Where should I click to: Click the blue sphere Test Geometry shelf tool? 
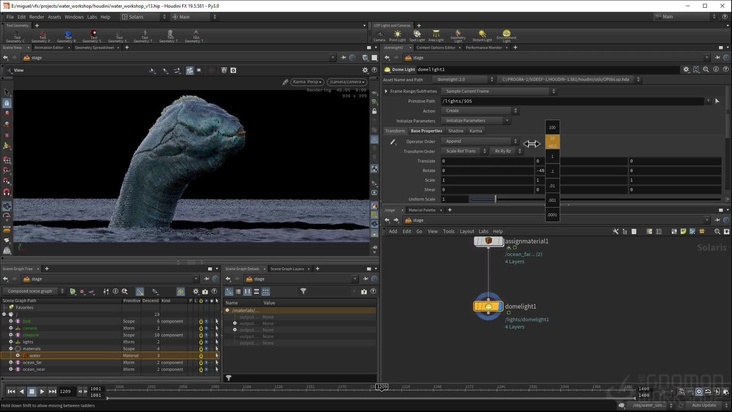[68, 35]
